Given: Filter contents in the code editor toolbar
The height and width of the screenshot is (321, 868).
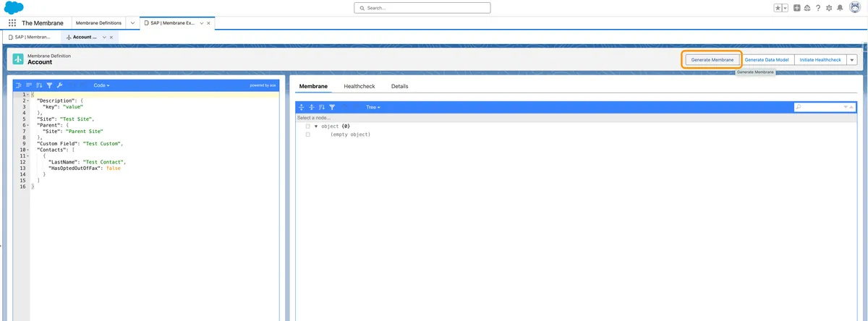Looking at the screenshot, I should click(49, 85).
